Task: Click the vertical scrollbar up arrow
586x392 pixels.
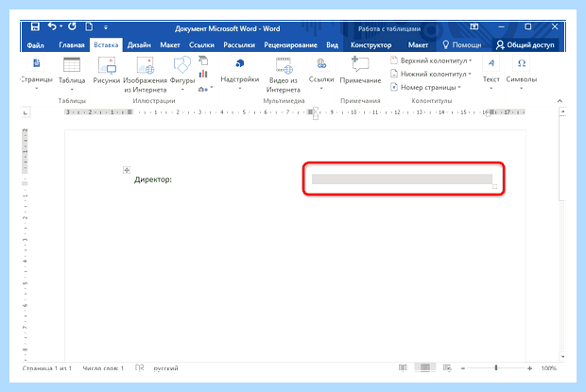Action: (562, 111)
